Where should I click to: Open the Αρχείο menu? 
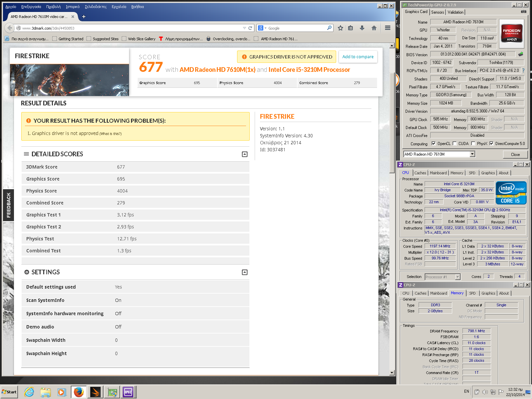(x=11, y=7)
